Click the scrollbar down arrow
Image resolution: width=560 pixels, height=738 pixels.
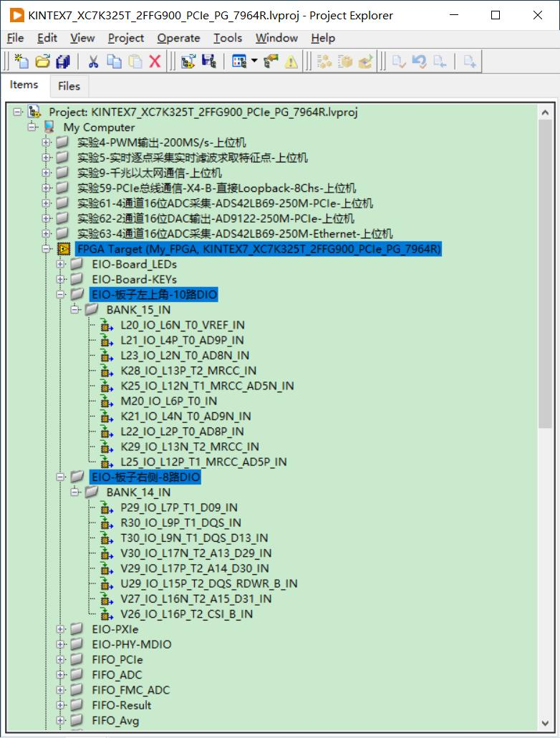pos(546,723)
